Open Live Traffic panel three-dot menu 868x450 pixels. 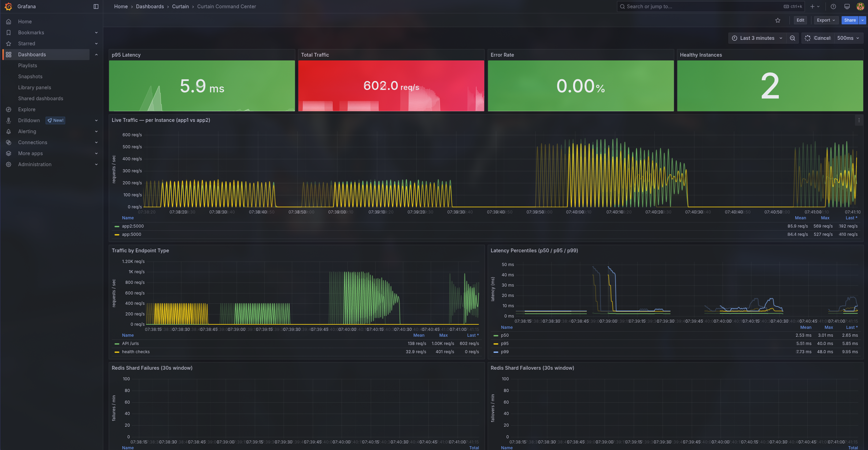[x=859, y=120]
